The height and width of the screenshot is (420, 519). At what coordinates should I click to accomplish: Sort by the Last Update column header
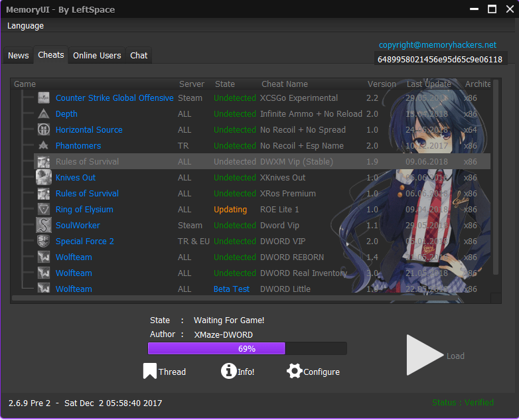429,84
